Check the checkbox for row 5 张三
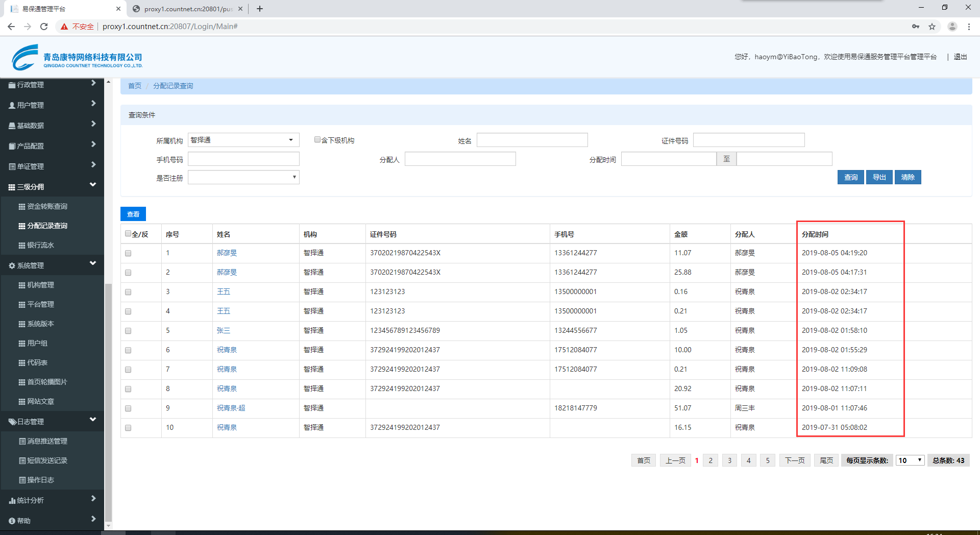Viewport: 980px width, 535px height. 128,331
